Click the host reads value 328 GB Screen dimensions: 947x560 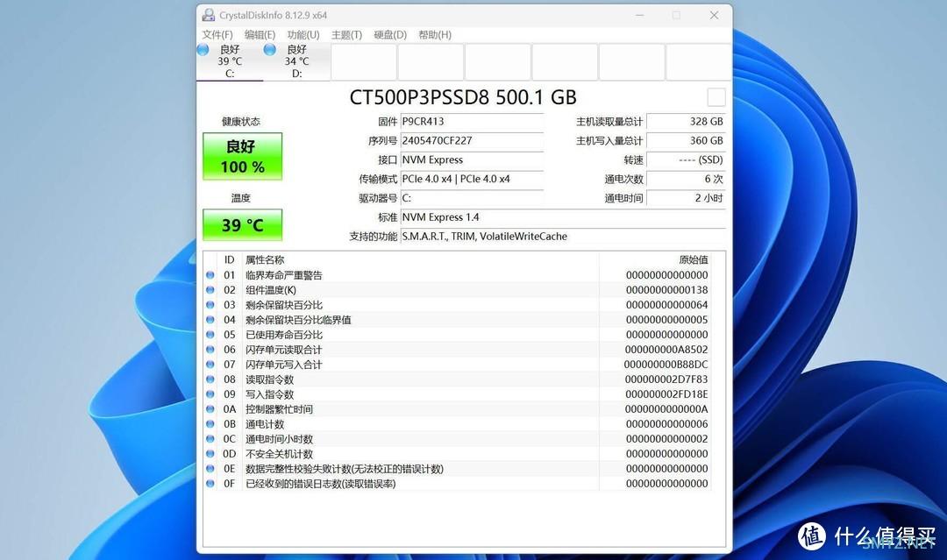[x=686, y=121]
